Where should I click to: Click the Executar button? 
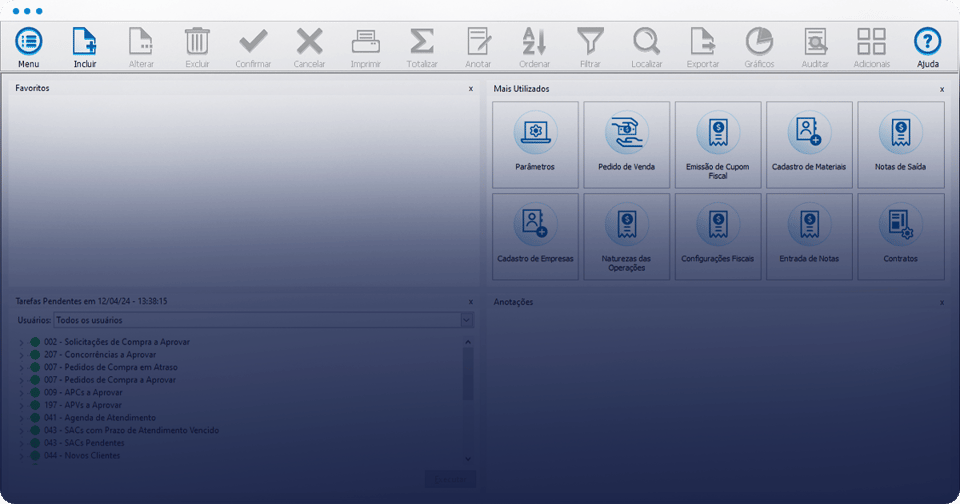tap(450, 479)
